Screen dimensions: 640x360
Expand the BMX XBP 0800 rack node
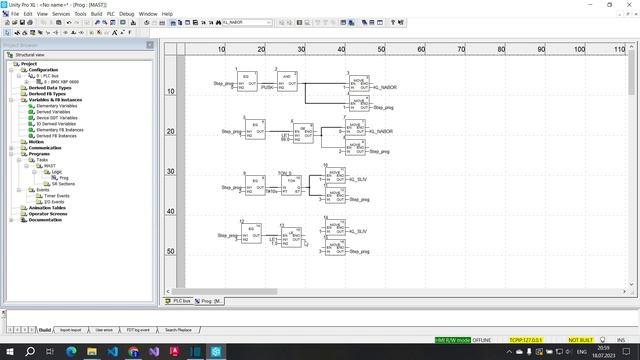coord(27,82)
